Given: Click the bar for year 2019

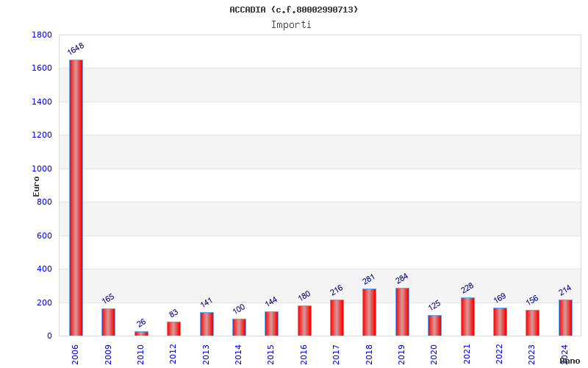Looking at the screenshot, I should 402,311.
